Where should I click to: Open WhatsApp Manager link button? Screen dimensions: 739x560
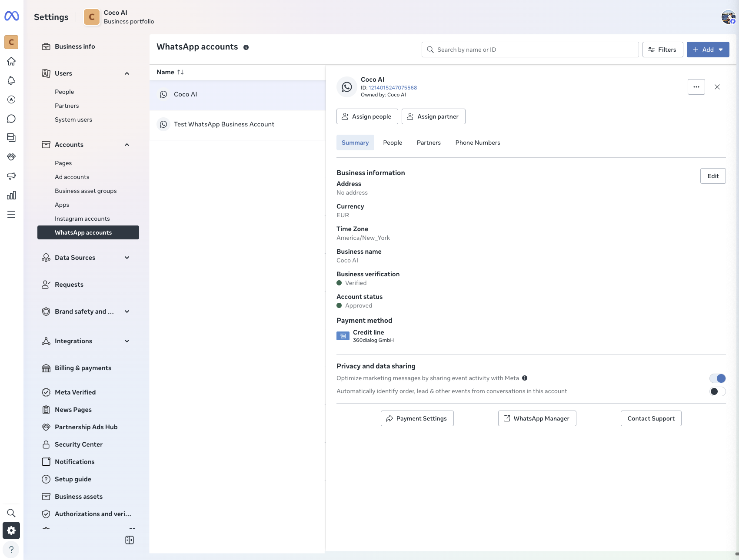(x=537, y=418)
